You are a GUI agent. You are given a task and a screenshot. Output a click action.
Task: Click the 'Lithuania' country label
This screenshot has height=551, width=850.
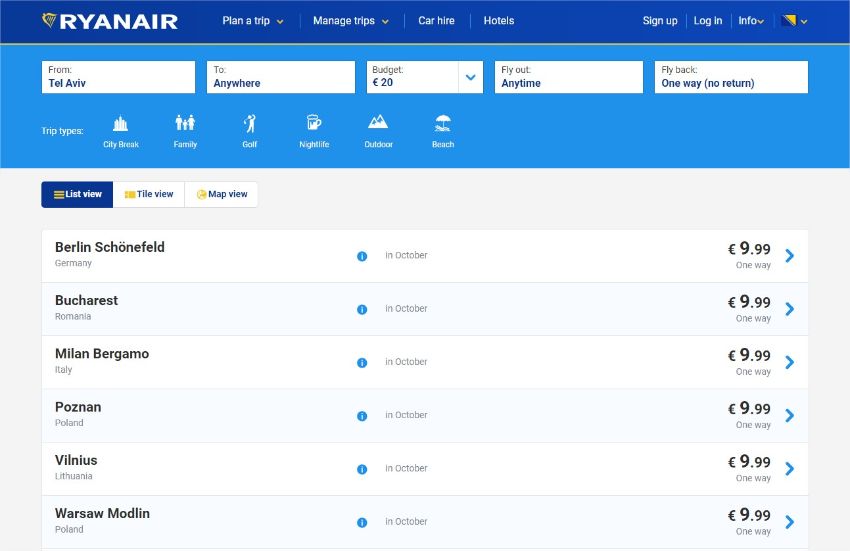pos(73,476)
